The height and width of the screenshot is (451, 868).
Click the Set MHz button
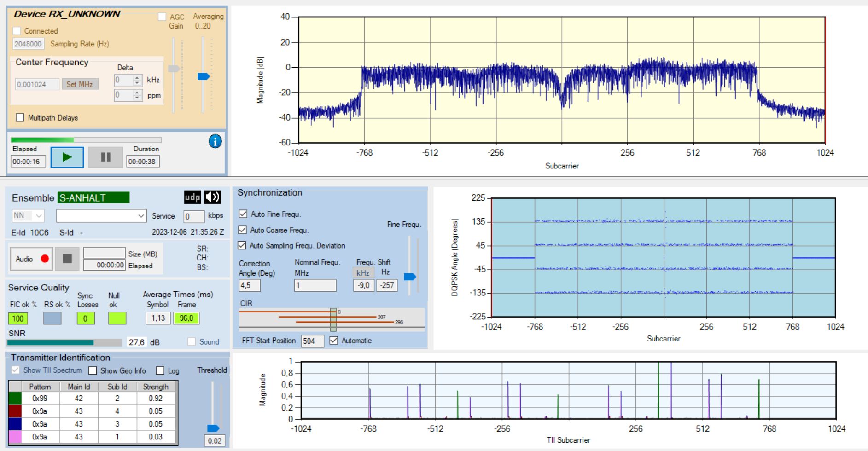click(80, 84)
